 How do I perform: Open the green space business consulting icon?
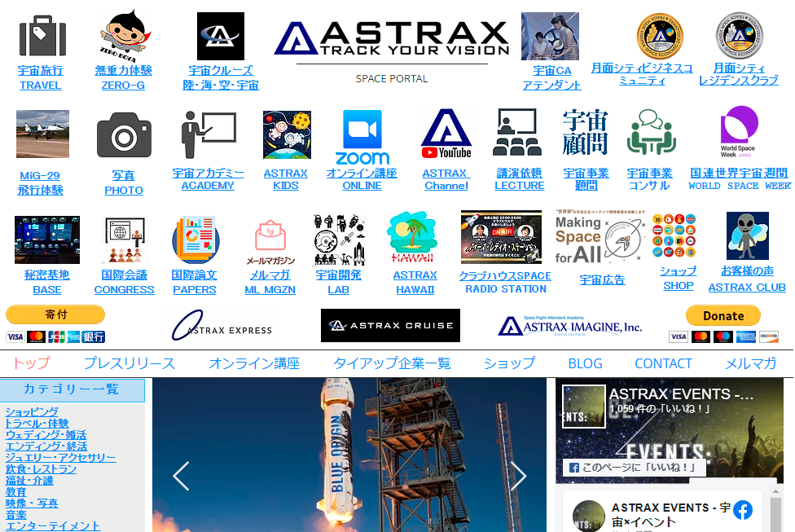pyautogui.click(x=652, y=132)
